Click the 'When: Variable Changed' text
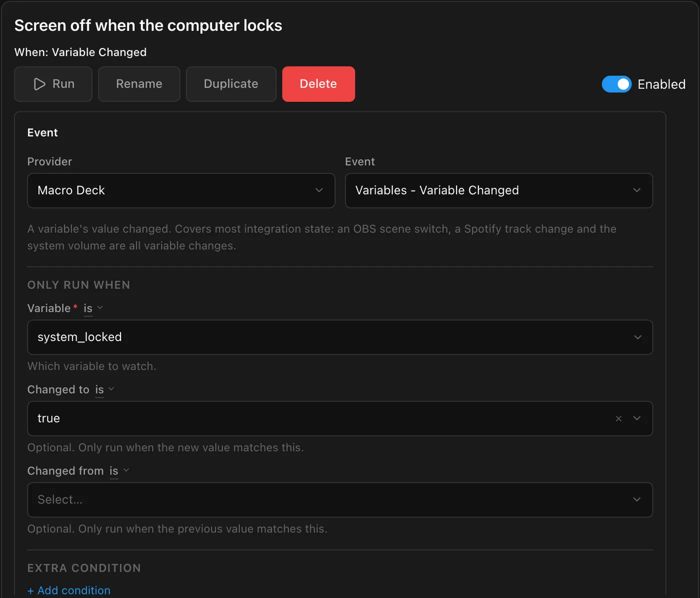 [x=80, y=52]
